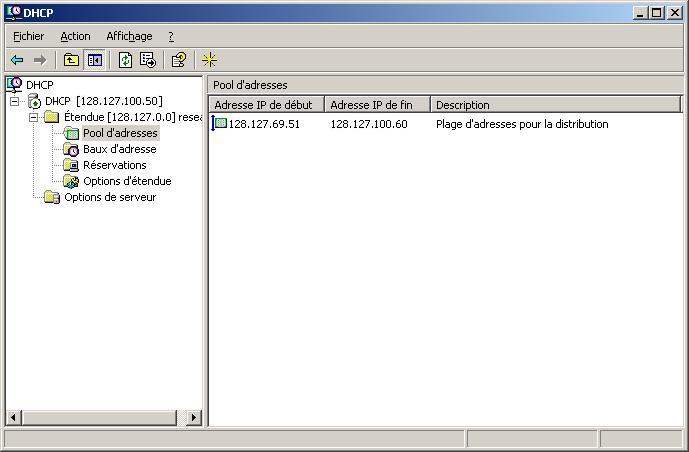The height and width of the screenshot is (452, 689).
Task: Select the DHCP root tree label
Action: (x=40, y=85)
